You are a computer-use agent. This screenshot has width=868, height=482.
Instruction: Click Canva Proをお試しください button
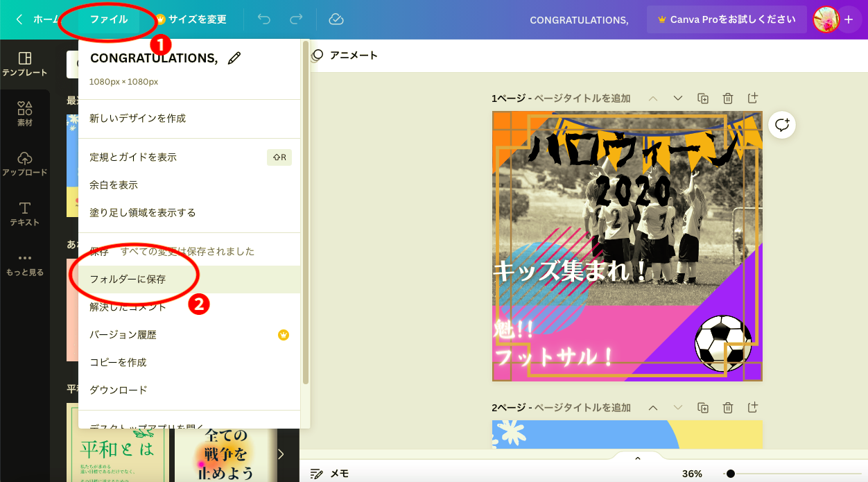[x=726, y=19]
